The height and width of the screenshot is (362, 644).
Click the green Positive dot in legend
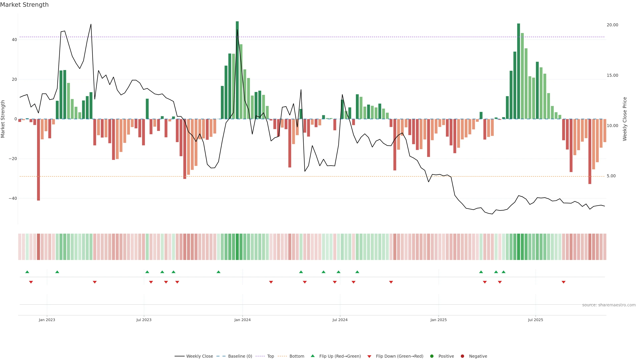tap(432, 356)
